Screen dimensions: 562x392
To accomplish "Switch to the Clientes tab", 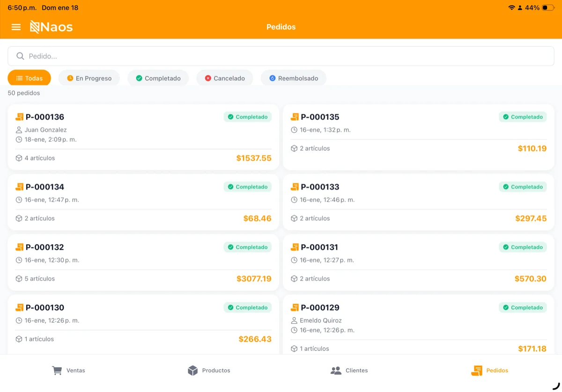I will pos(349,370).
